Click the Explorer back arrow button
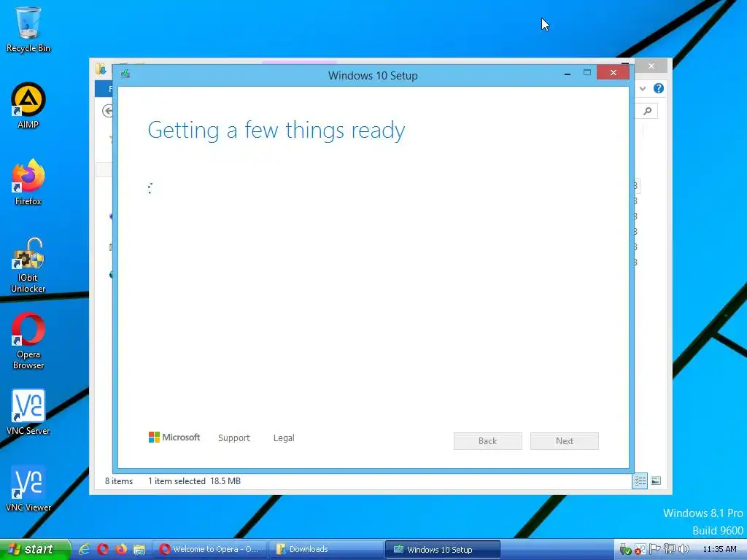This screenshot has width=747, height=560. pos(108,111)
